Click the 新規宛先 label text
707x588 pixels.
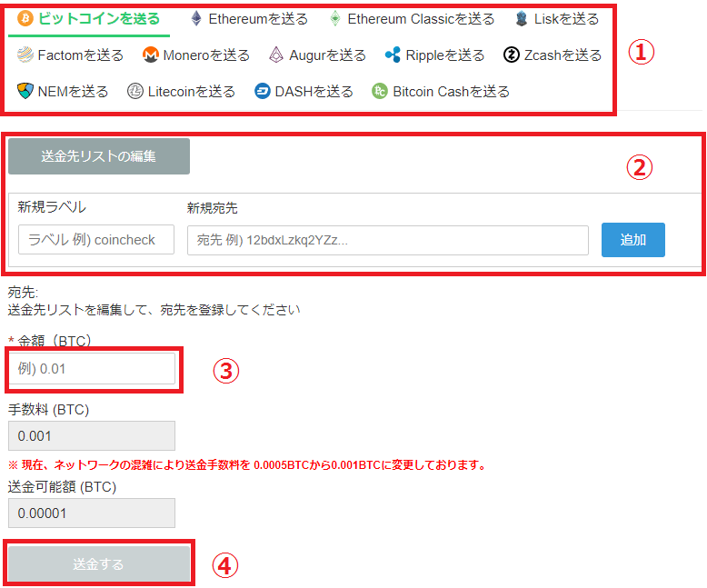tap(213, 208)
